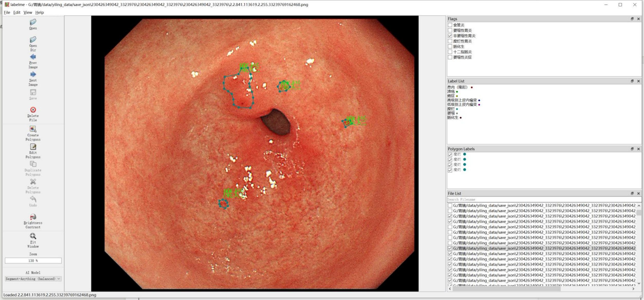Click the Open Dir icon
This screenshot has height=300, width=644.
tap(33, 40)
